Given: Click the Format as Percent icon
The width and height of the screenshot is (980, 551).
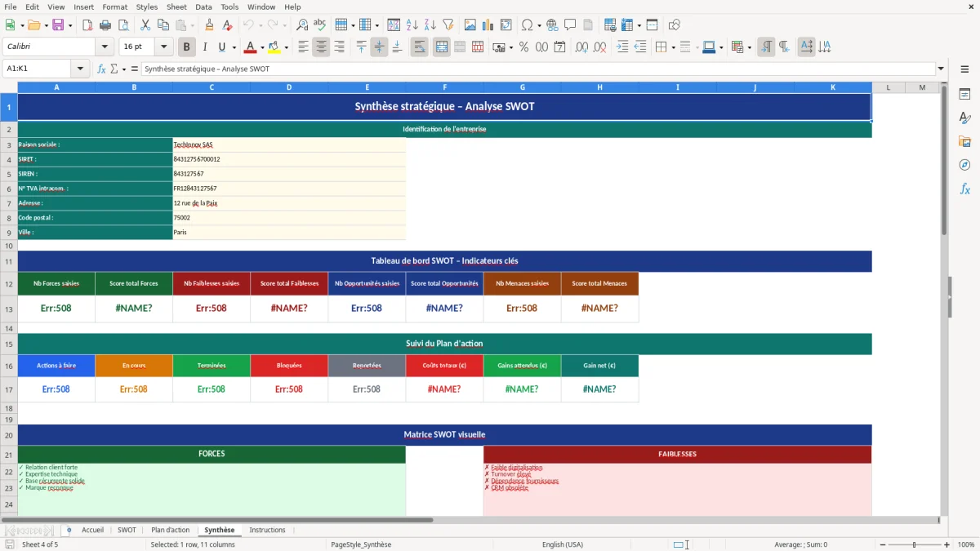Looking at the screenshot, I should [523, 47].
